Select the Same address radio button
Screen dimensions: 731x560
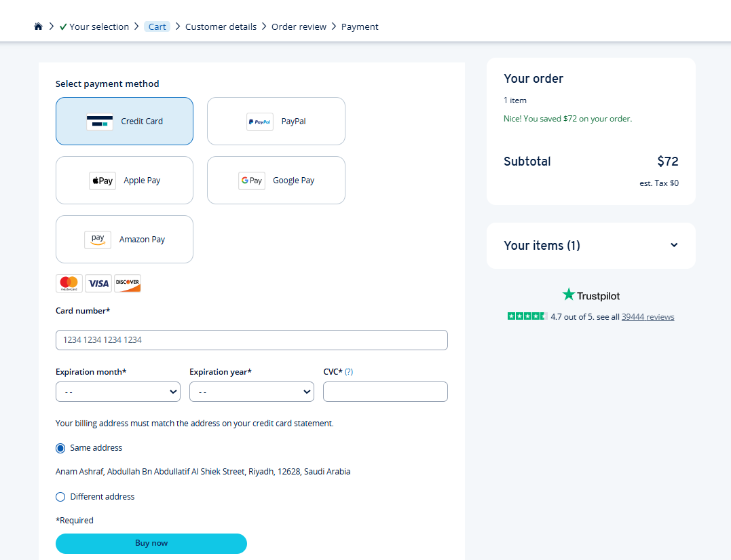(x=60, y=448)
